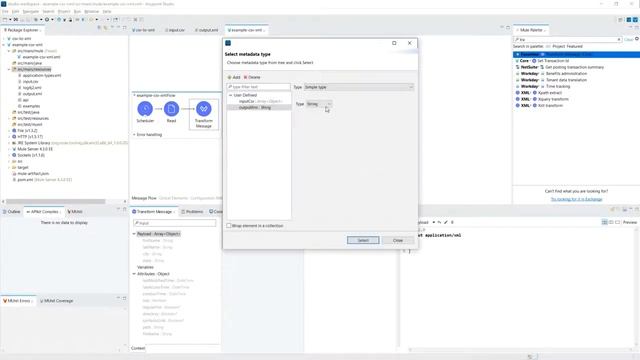Click the dialog's app icon in its title bar
The height and width of the screenshot is (360, 640).
[x=228, y=43]
